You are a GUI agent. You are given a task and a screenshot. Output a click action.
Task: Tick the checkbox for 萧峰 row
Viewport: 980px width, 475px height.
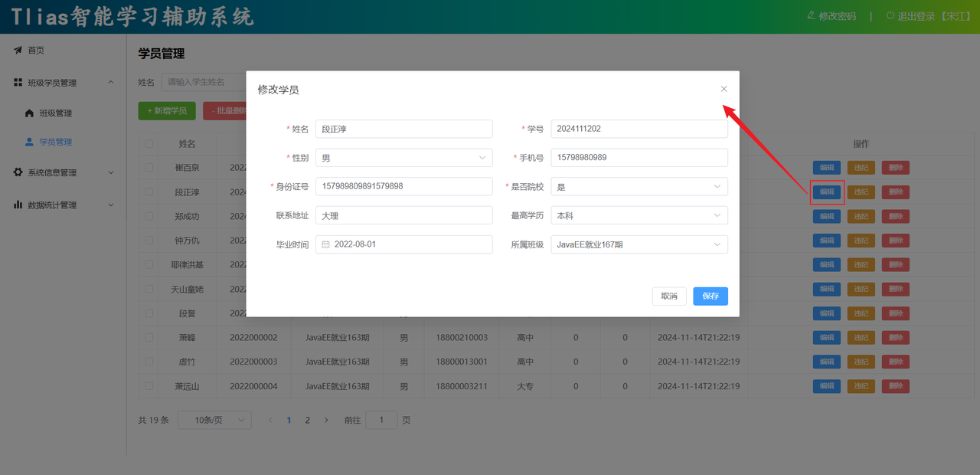pyautogui.click(x=149, y=338)
